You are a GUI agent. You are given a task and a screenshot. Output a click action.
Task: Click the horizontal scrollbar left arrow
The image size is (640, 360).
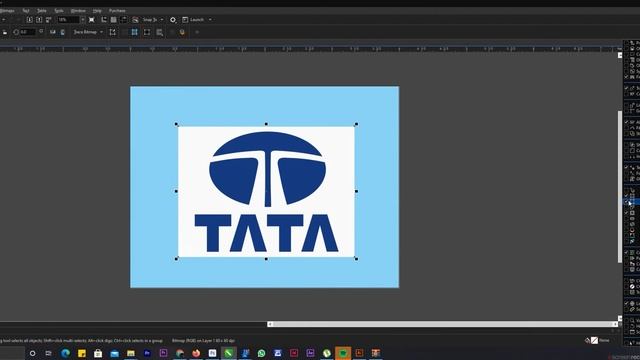(x=270, y=324)
